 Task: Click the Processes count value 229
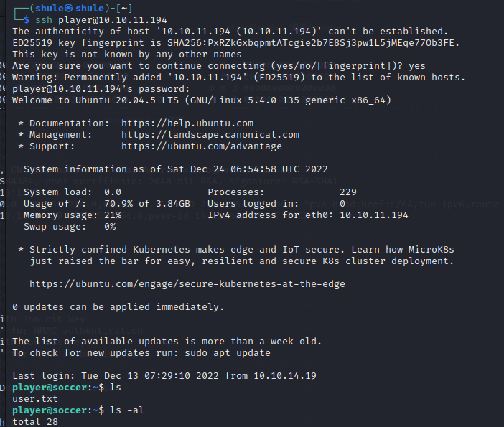[x=347, y=192]
